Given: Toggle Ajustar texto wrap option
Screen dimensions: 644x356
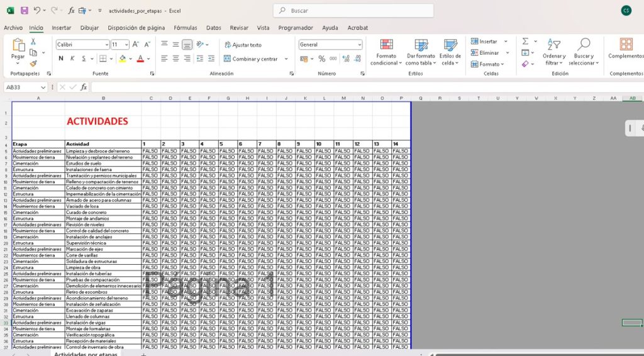Looking at the screenshot, I should click(243, 45).
